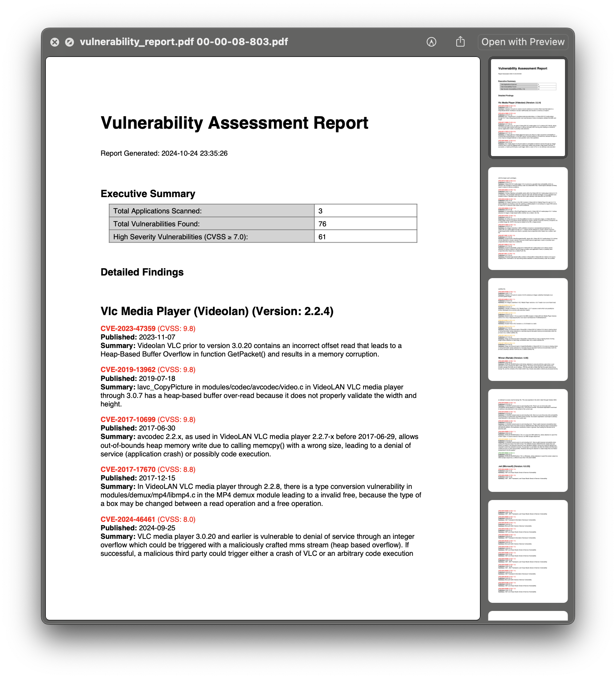Click CVE-2017-17670 entry title
The height and width of the screenshot is (679, 616).
pyautogui.click(x=148, y=470)
